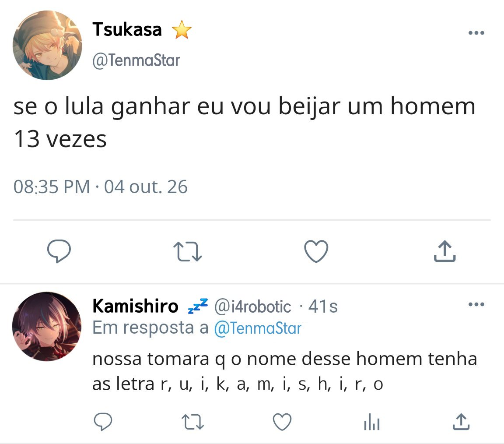Image resolution: width=504 pixels, height=444 pixels.
Task: Open the @TenmaStar handle under Tsukasa
Action: tap(136, 60)
